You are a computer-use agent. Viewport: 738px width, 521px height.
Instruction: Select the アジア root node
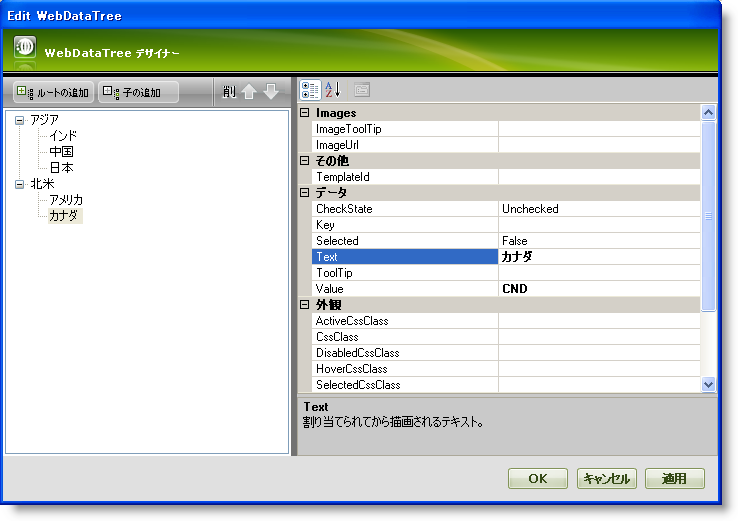coord(45,120)
